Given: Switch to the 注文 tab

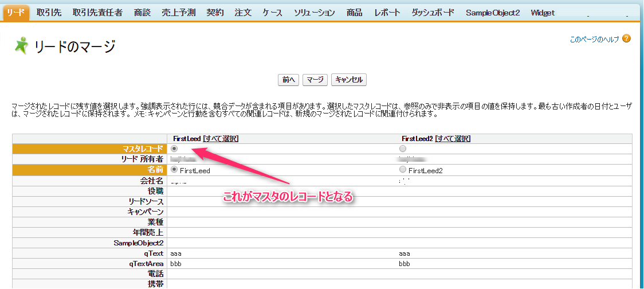Looking at the screenshot, I should 243,13.
